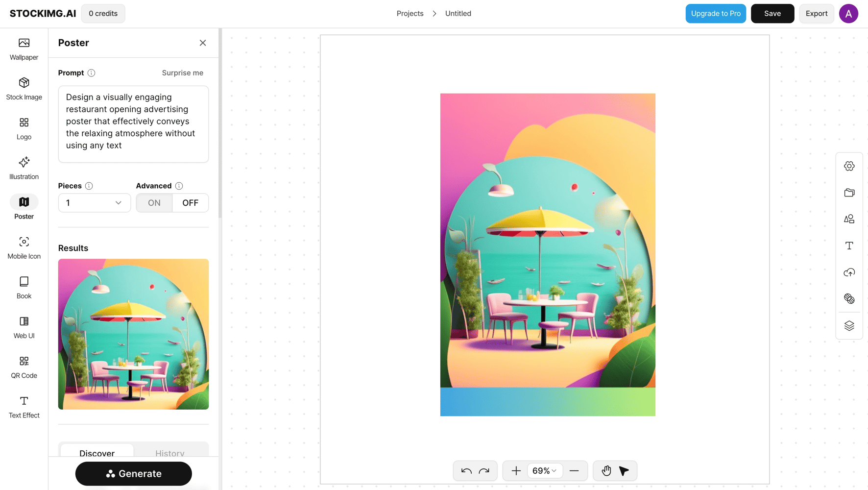Screen dimensions: 868x490
Task: Select the Discover tab
Action: pos(96,453)
